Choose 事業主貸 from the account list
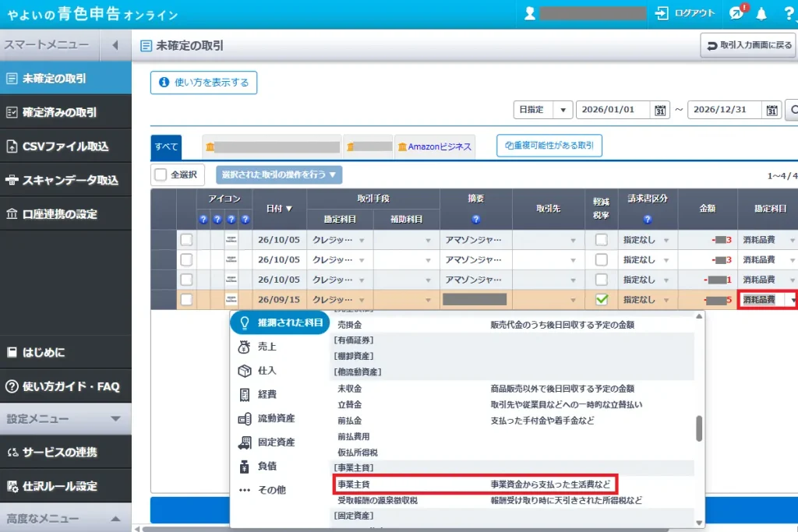This screenshot has height=532, width=798. (475, 484)
